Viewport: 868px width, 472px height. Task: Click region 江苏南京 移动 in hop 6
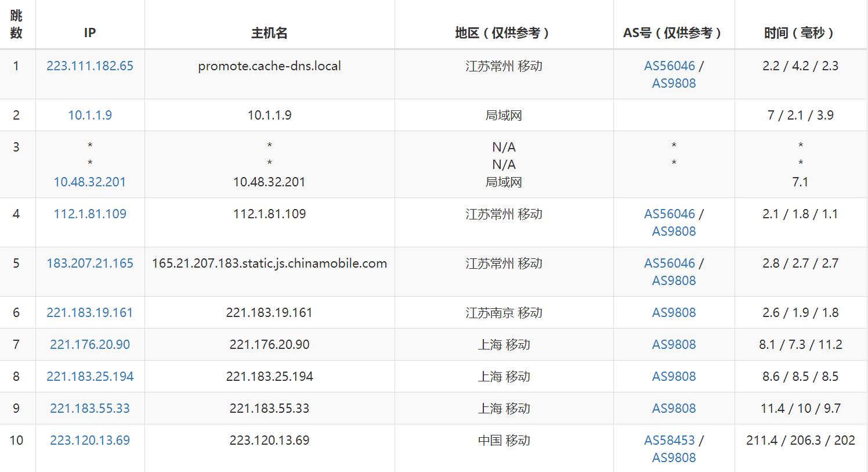(504, 312)
